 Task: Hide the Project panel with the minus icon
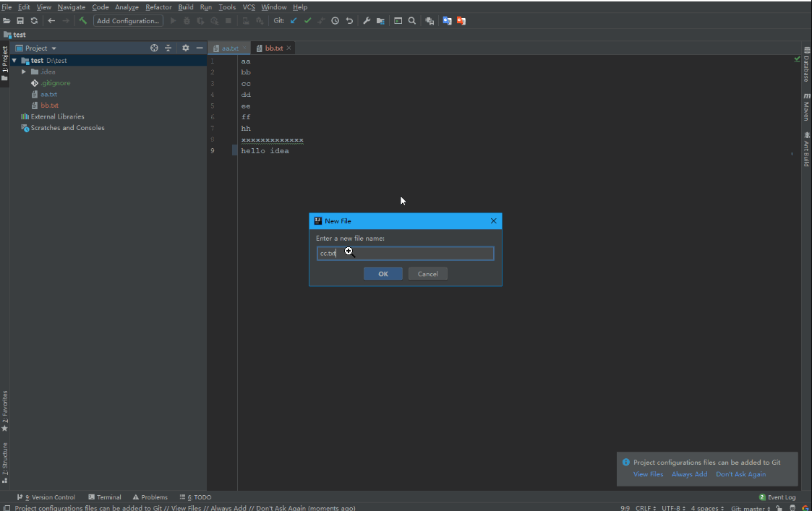point(200,48)
